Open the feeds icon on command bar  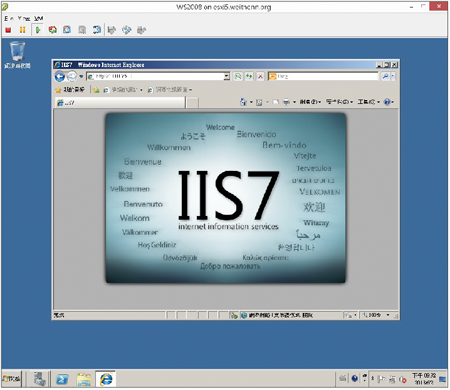259,102
